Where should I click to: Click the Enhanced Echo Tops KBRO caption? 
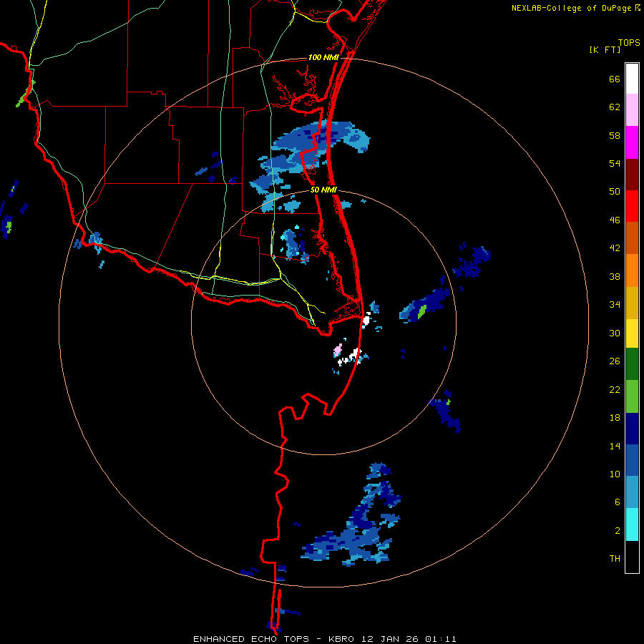click(324, 639)
